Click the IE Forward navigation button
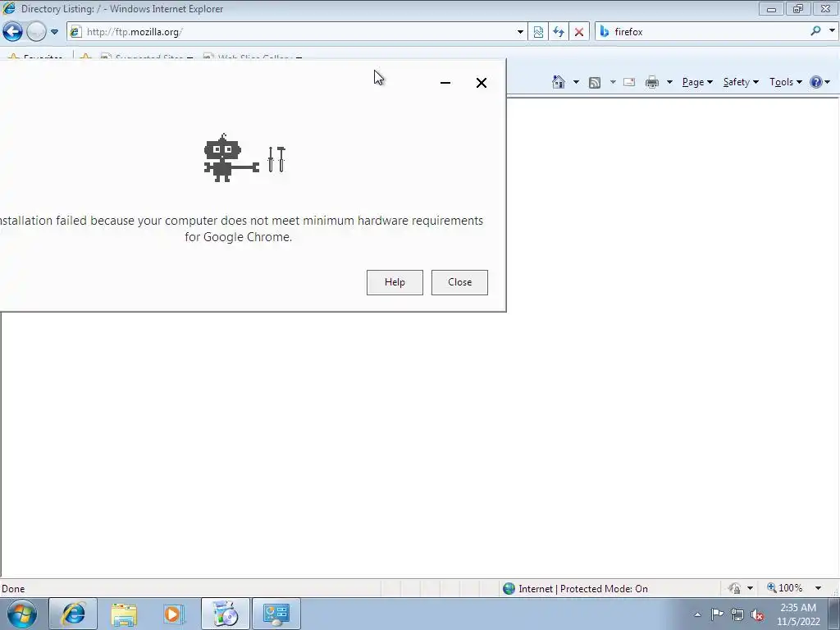Viewport: 840px width, 630px height. 36,32
